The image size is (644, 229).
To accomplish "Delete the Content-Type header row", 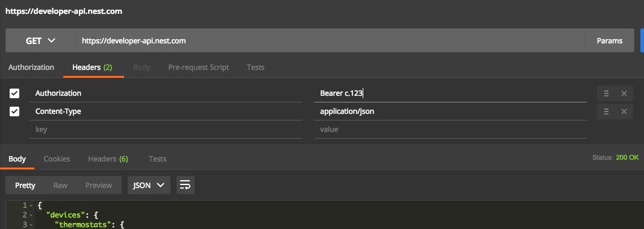I will [x=624, y=111].
